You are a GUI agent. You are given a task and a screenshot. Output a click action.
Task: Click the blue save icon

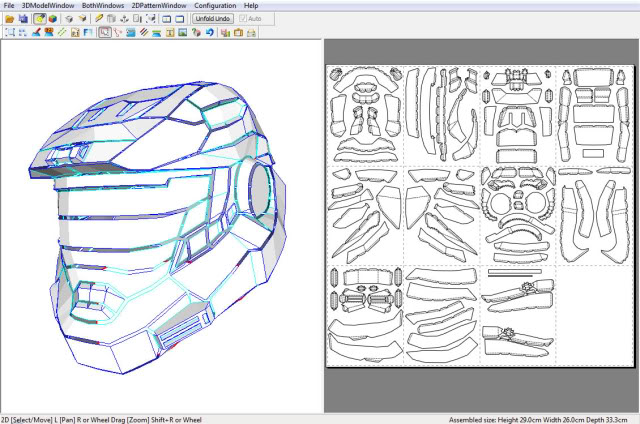pos(23,19)
